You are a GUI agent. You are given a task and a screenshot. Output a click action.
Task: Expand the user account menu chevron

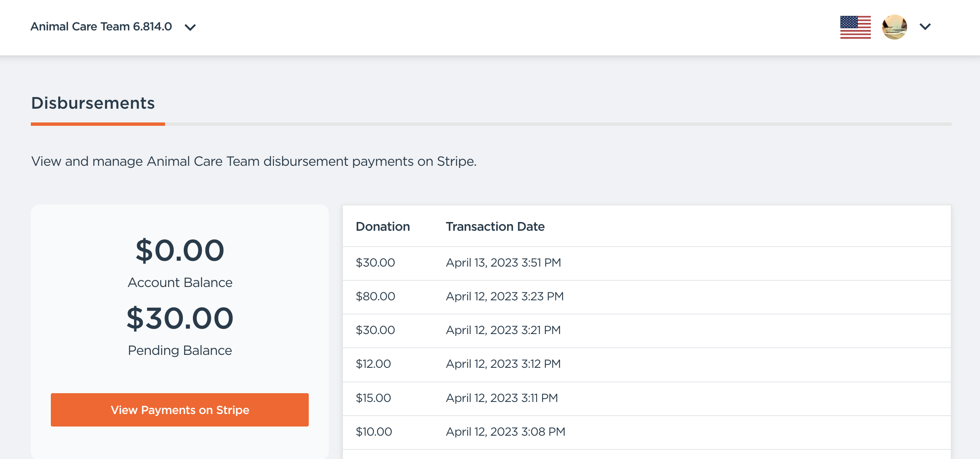(x=925, y=27)
